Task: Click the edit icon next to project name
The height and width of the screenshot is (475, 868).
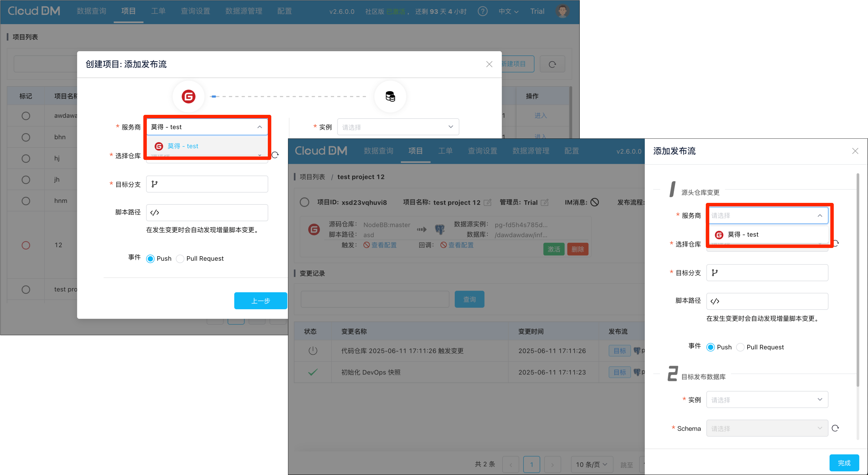Action: click(487, 202)
